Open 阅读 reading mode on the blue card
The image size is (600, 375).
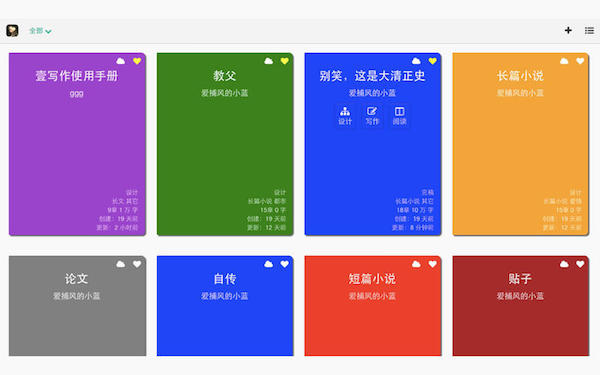tap(399, 116)
